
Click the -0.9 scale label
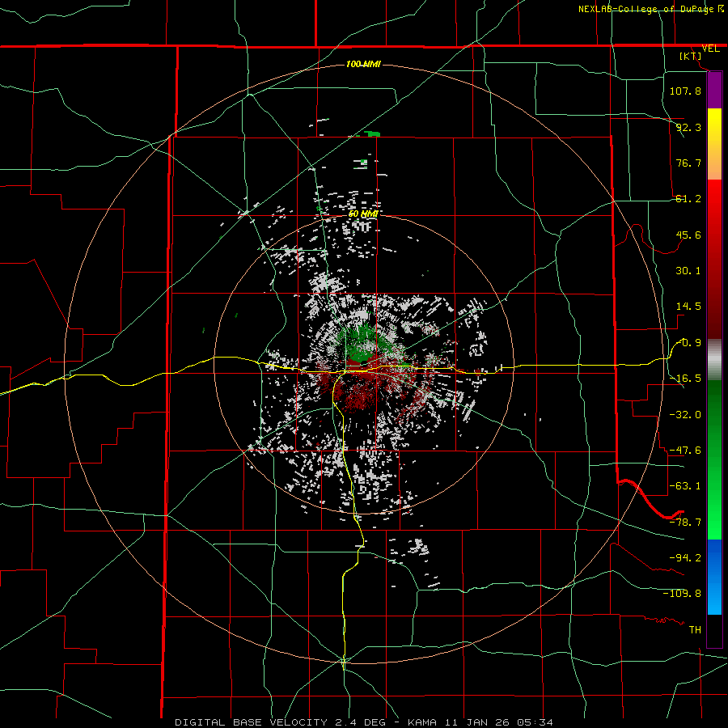point(688,343)
